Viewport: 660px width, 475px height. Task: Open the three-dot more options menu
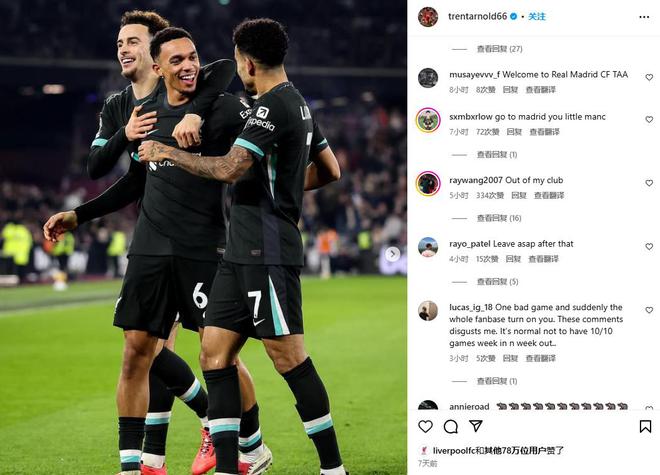click(644, 17)
